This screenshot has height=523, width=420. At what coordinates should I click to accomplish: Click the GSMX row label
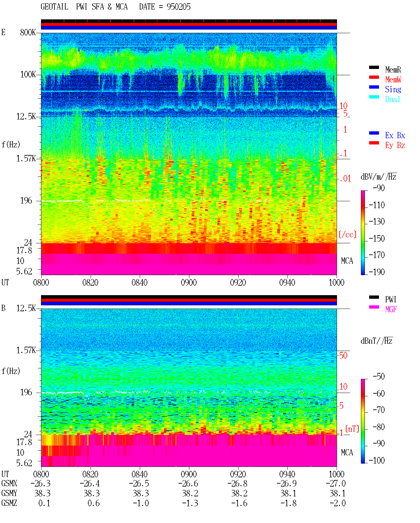[x=9, y=484]
